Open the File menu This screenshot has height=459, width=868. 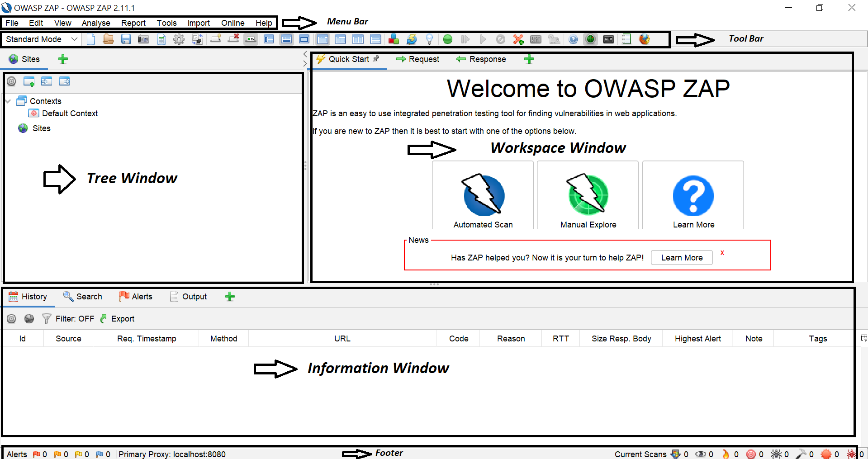click(x=12, y=23)
